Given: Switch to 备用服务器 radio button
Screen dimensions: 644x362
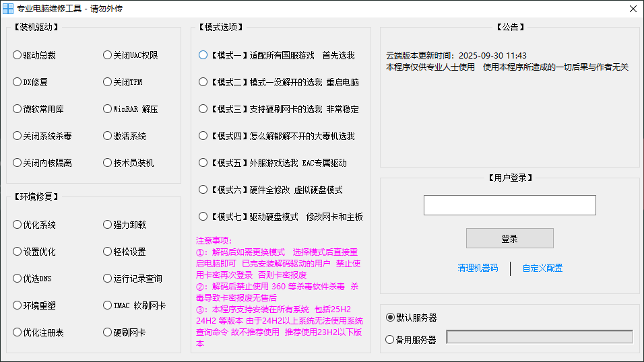Looking at the screenshot, I should coord(390,340).
